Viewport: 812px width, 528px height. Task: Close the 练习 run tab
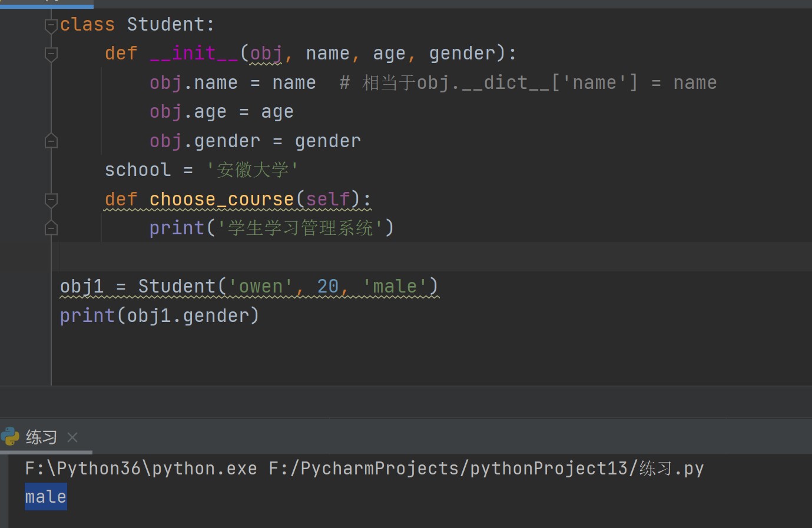[x=72, y=437]
